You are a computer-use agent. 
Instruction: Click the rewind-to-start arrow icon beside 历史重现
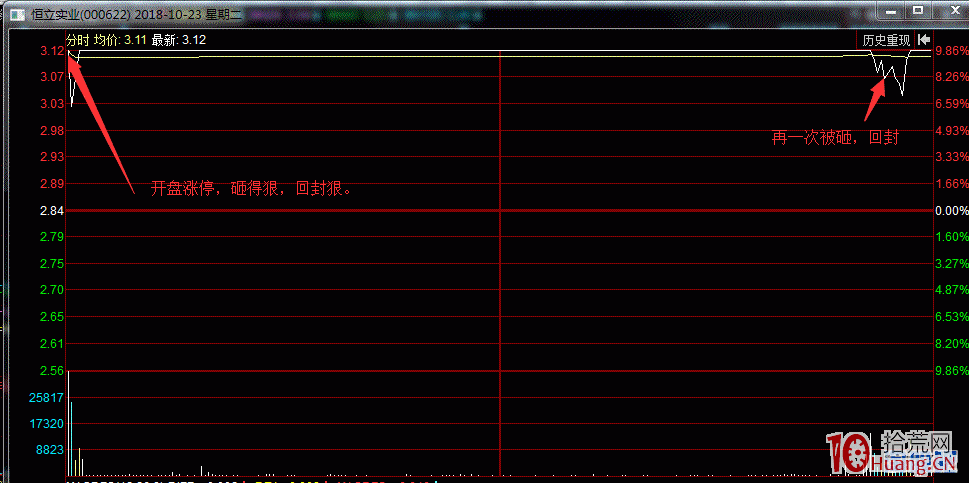(x=924, y=40)
